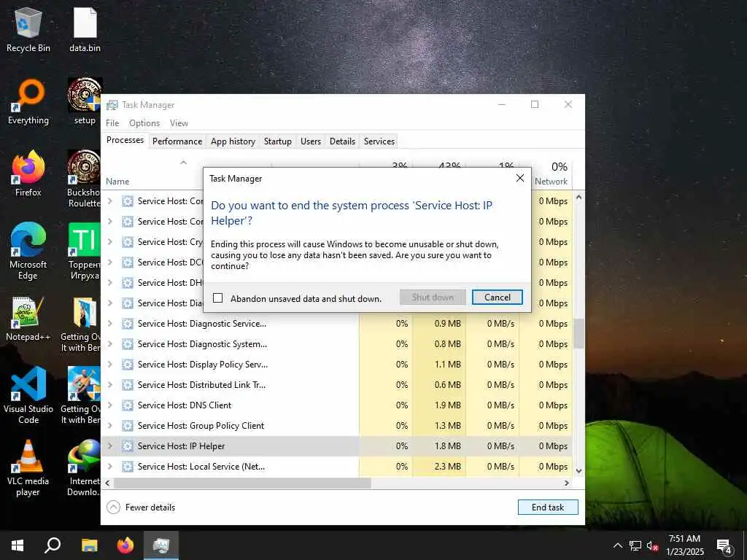Switch to the Services tab
747x560 pixels.
pos(379,141)
